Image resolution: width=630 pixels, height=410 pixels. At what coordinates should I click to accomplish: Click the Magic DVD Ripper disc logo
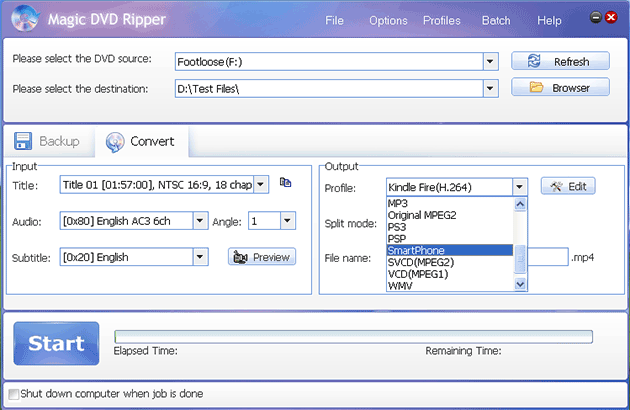tap(25, 18)
